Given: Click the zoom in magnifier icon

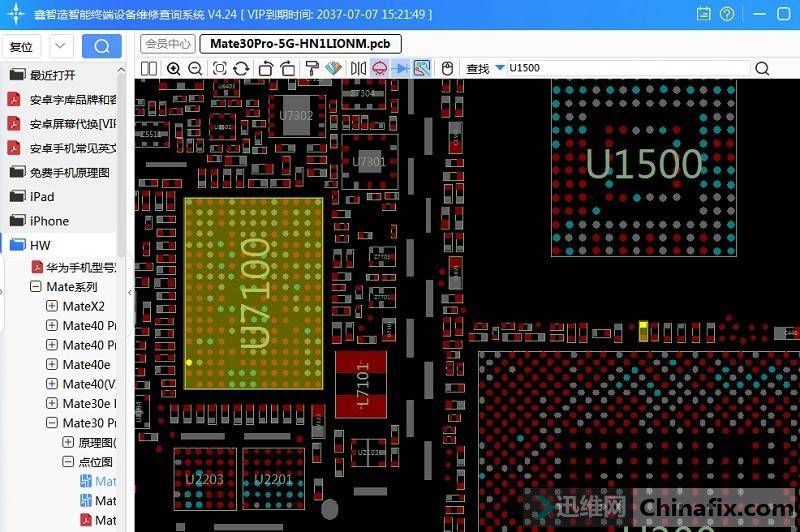Looking at the screenshot, I should (174, 68).
